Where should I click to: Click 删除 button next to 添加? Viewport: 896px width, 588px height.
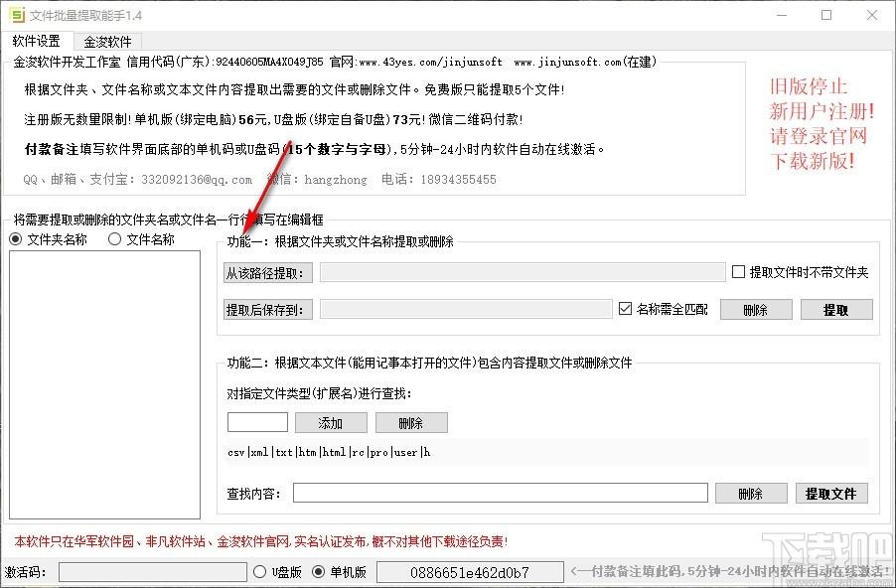pos(411,423)
